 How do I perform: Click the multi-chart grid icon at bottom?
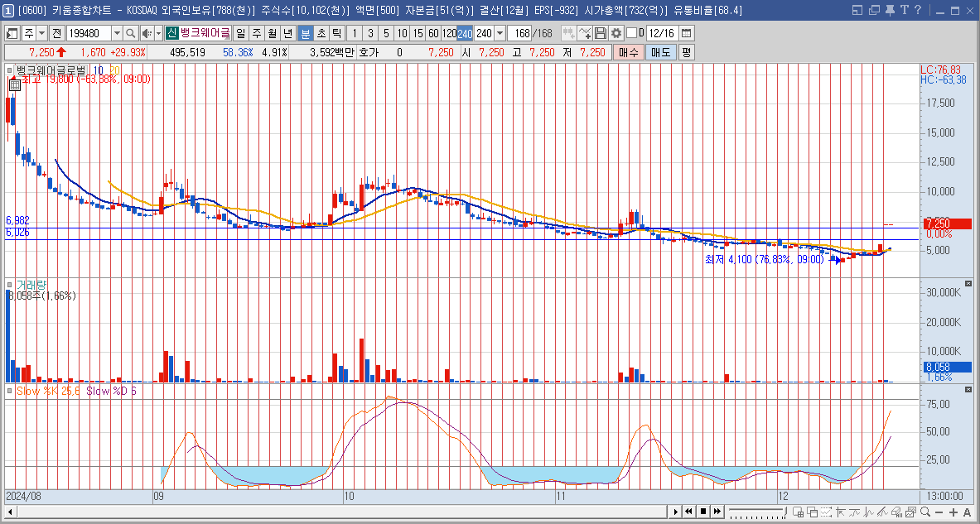click(798, 512)
